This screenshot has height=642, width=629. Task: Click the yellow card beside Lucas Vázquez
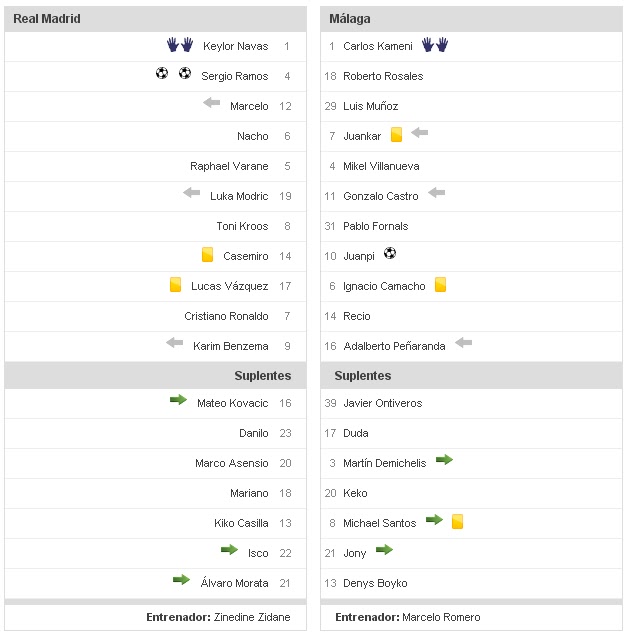(175, 285)
